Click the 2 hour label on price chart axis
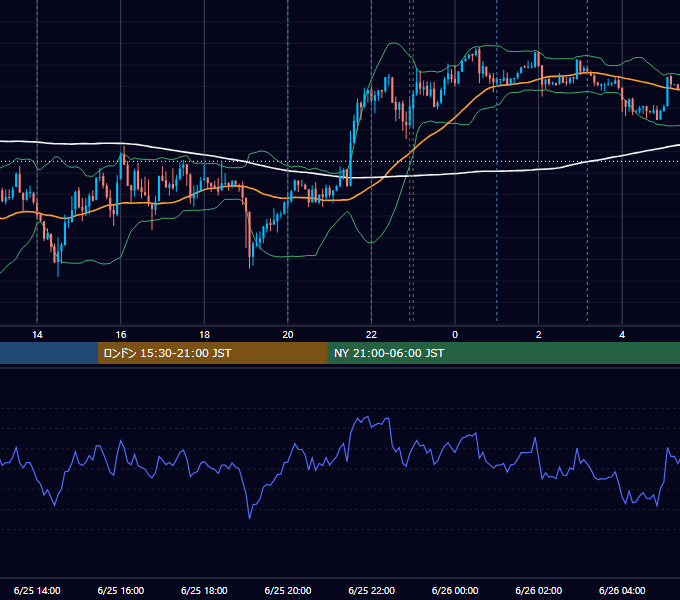Viewport: 680px width, 600px height. click(539, 335)
